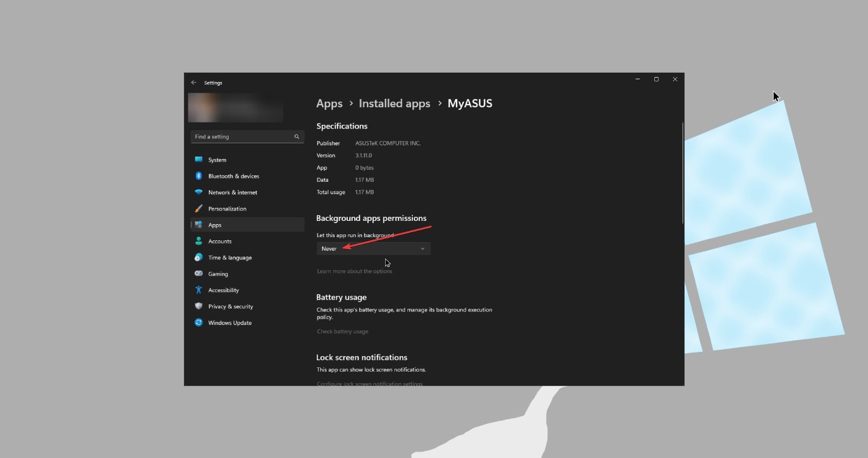The height and width of the screenshot is (458, 868).
Task: Open Windows Update menu entry
Action: click(x=247, y=322)
